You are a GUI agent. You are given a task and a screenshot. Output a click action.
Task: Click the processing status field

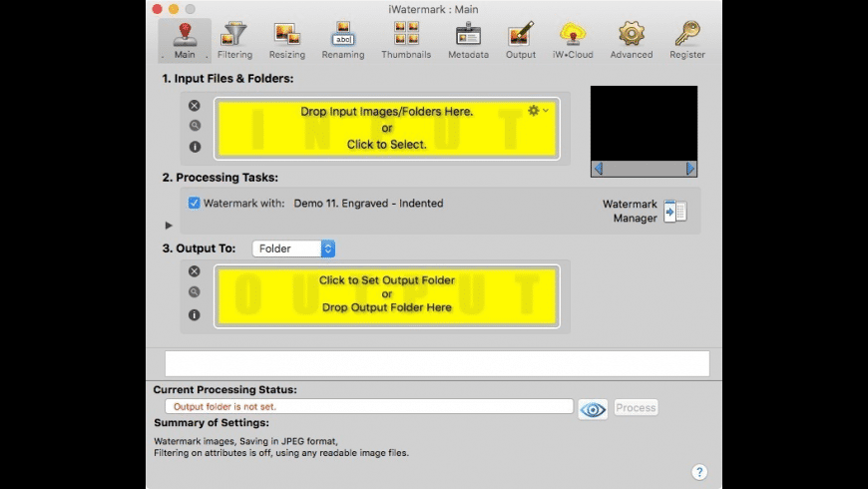(369, 406)
